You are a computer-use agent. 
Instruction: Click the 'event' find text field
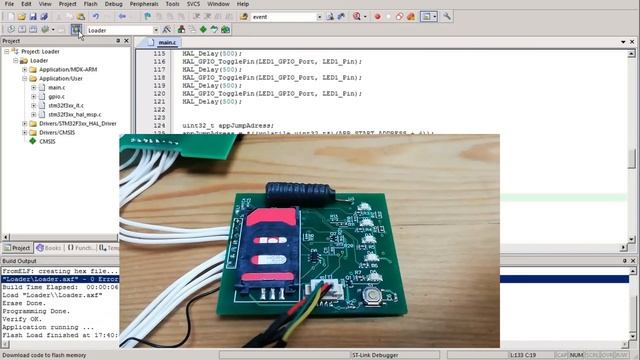[x=283, y=17]
